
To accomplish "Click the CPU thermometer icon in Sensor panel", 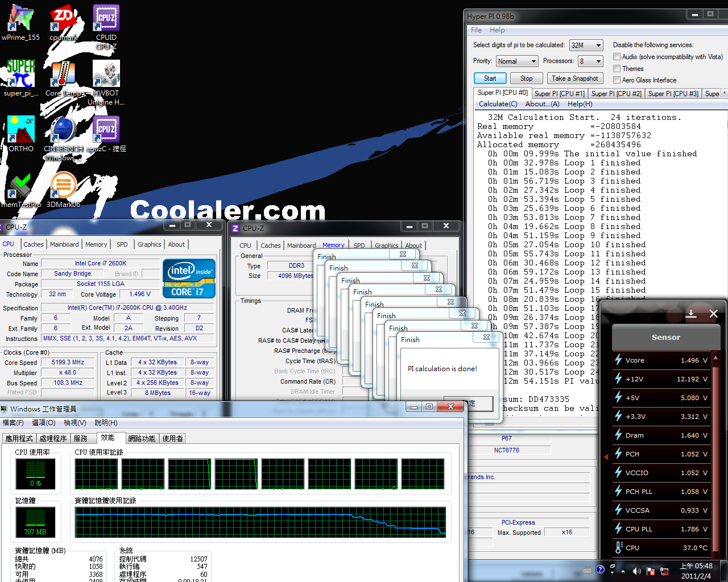I will click(x=619, y=547).
